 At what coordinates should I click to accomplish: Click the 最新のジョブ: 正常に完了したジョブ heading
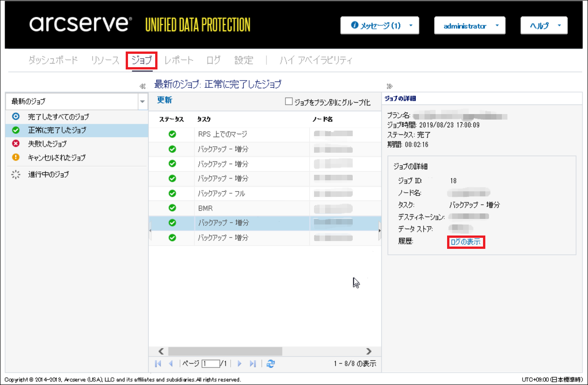click(x=218, y=84)
